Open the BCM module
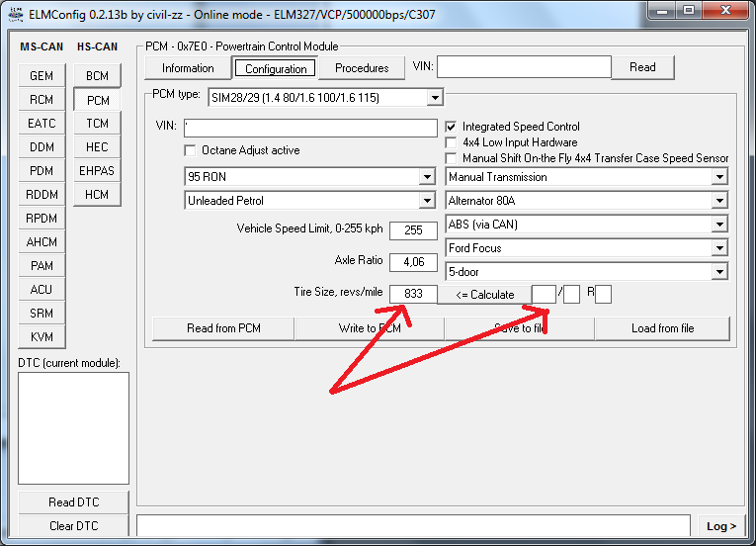The height and width of the screenshot is (546, 756). coord(97,76)
